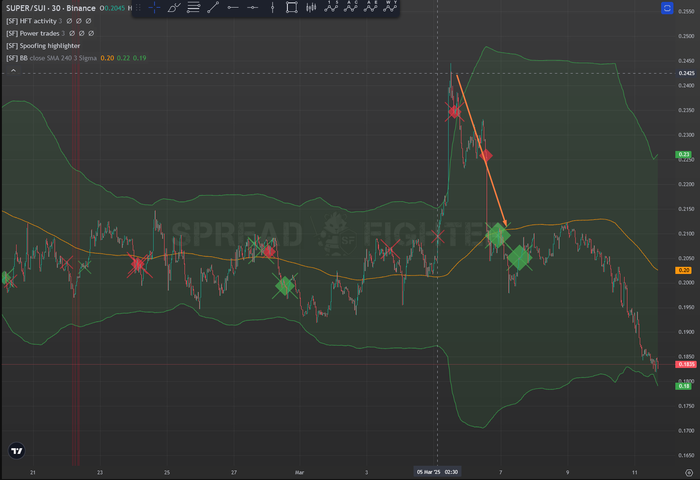700x480 pixels.
Task: Select the Elliott double combo W-Y tool
Action: point(390,7)
